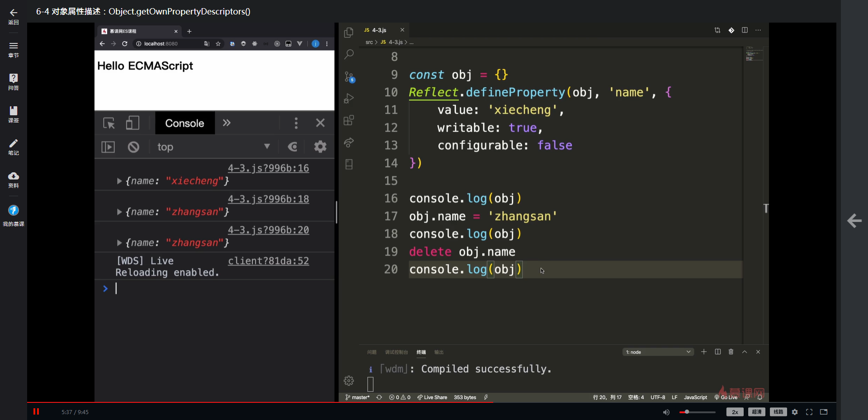868x420 pixels.
Task: Toggle picture-in-picture window mode
Action: [824, 412]
